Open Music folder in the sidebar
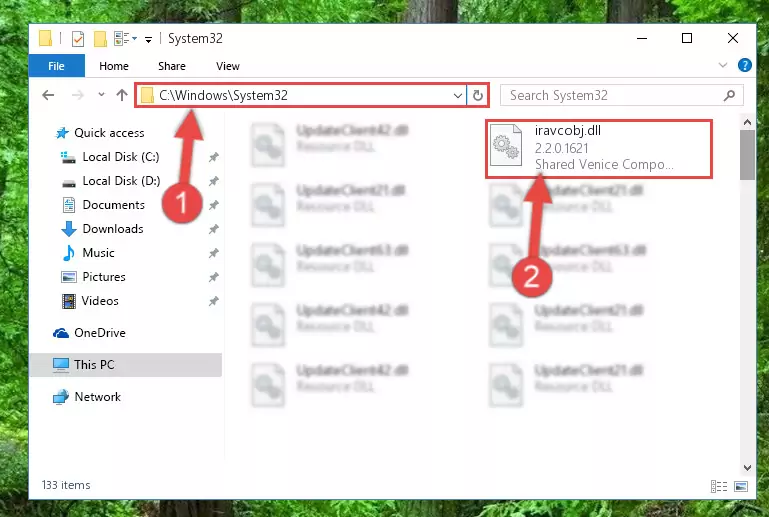 [x=89, y=253]
